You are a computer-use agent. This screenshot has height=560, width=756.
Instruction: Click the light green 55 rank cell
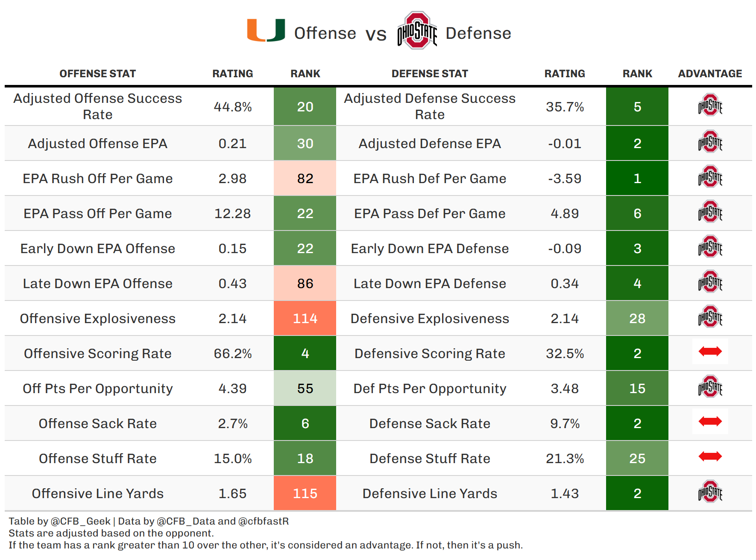pos(305,388)
